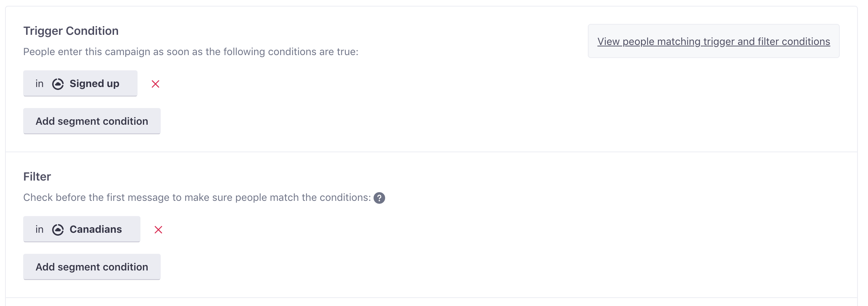Click the segment cloud icon beside Canadians
Image resolution: width=868 pixels, height=306 pixels.
point(59,229)
